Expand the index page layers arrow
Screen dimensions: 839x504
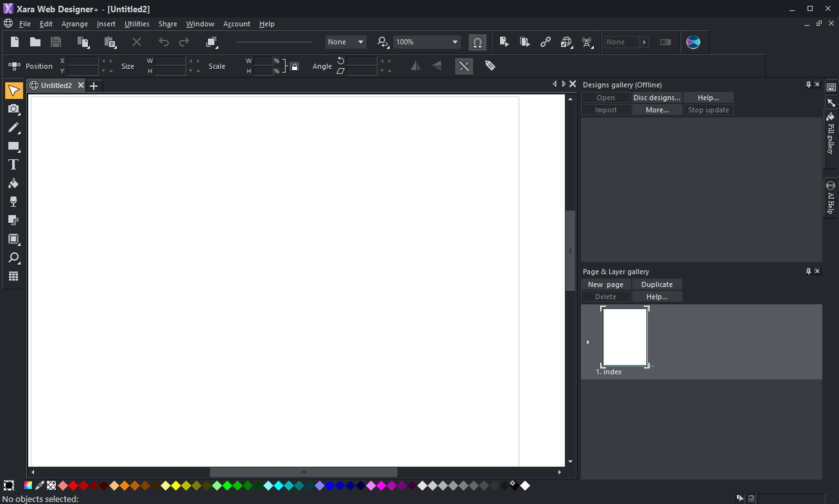tap(588, 342)
